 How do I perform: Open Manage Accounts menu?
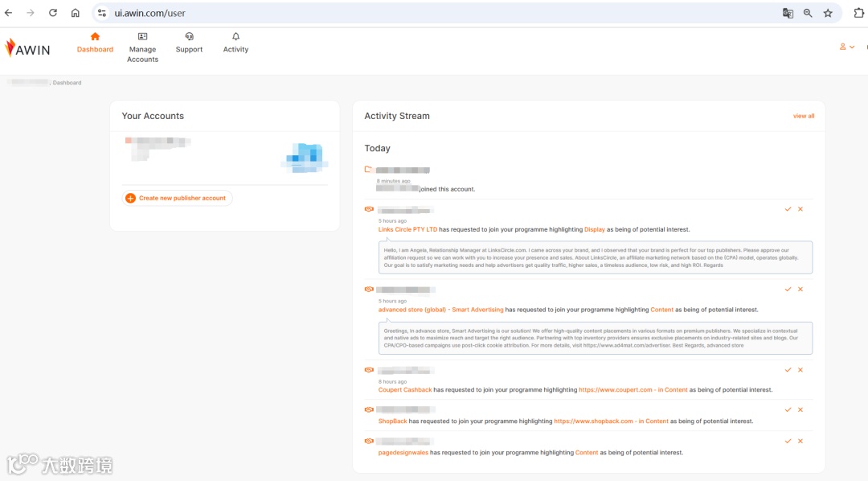[x=142, y=47]
